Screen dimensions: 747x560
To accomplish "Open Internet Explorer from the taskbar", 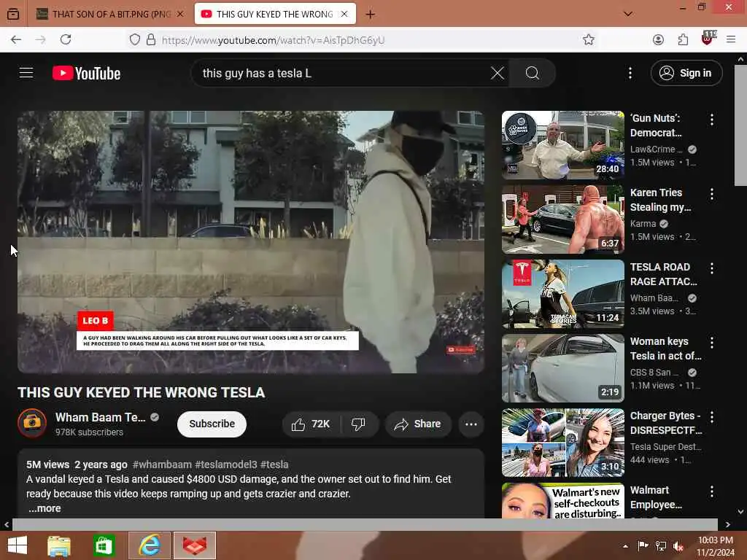I will pos(150,545).
